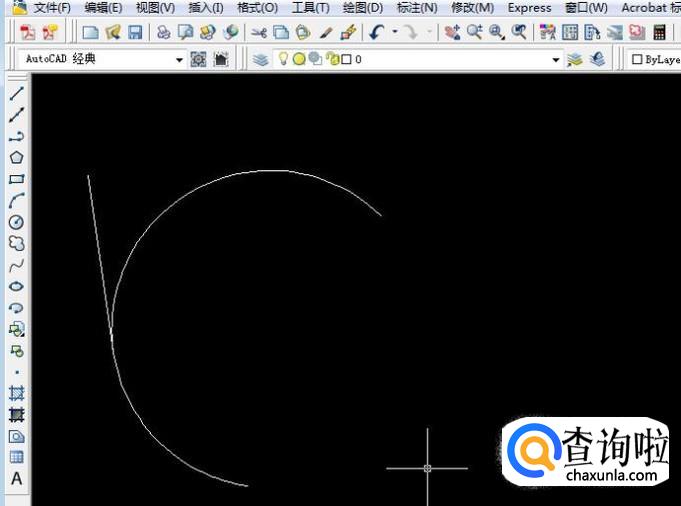Click the 3D DWF globe icon
The width and height of the screenshot is (681, 506).
coord(231,32)
